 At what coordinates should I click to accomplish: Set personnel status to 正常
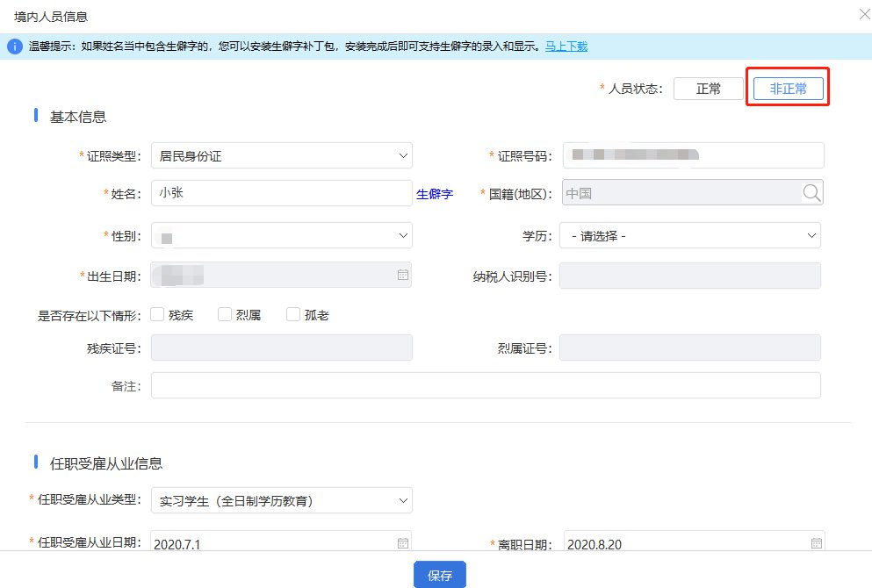pyautogui.click(x=708, y=89)
